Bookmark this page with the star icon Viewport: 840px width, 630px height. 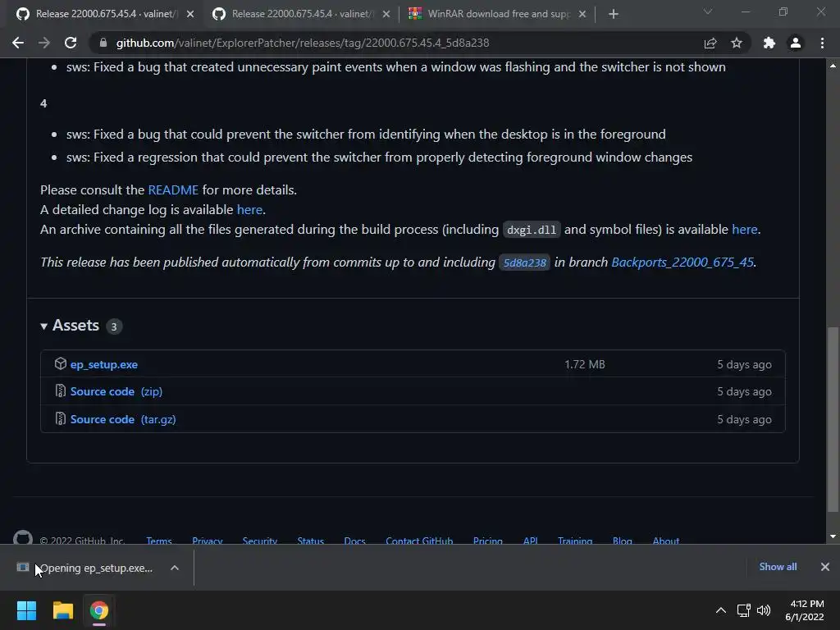point(737,43)
